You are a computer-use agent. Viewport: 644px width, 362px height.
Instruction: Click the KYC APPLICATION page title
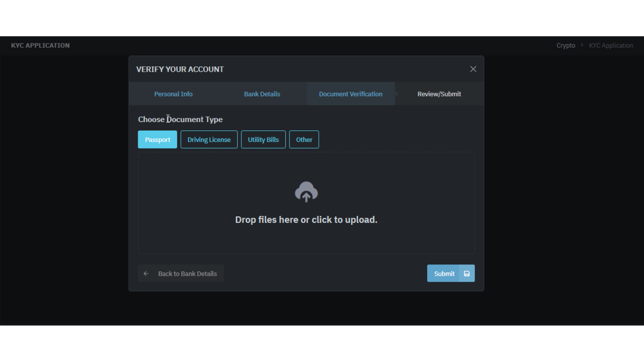pos(41,46)
